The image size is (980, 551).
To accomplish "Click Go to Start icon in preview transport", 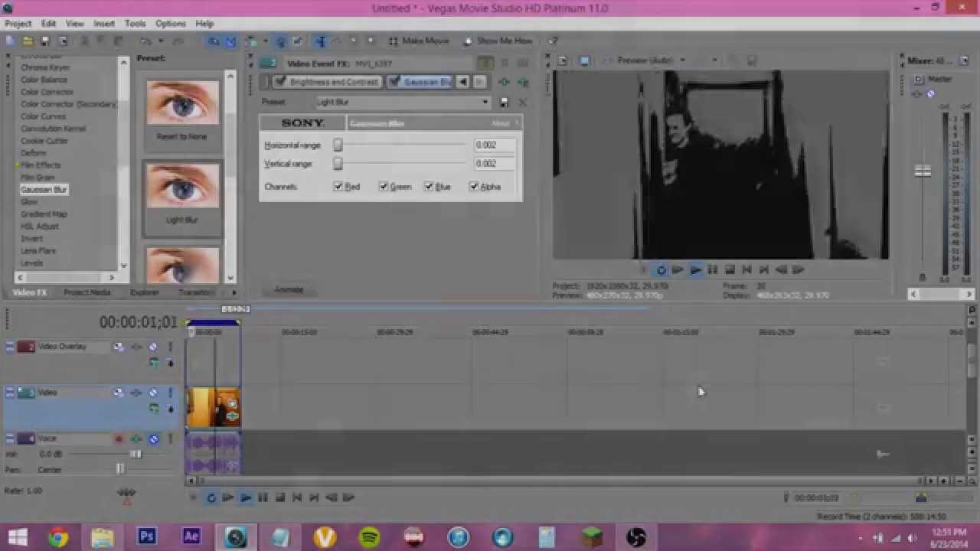I will 746,270.
